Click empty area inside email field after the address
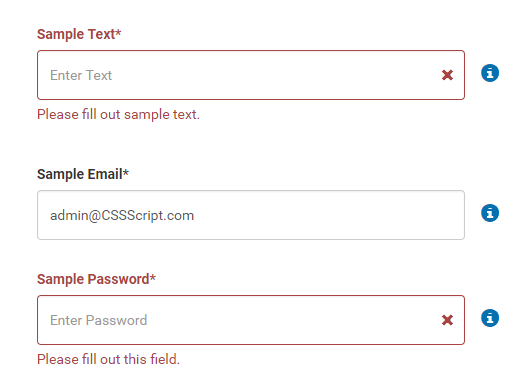Image resolution: width=527 pixels, height=392 pixels. (328, 215)
